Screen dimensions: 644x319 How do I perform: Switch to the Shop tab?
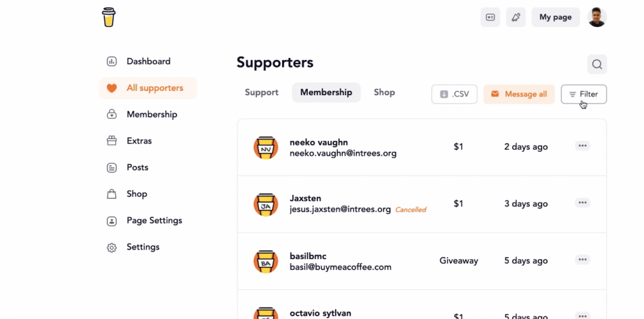pos(384,93)
